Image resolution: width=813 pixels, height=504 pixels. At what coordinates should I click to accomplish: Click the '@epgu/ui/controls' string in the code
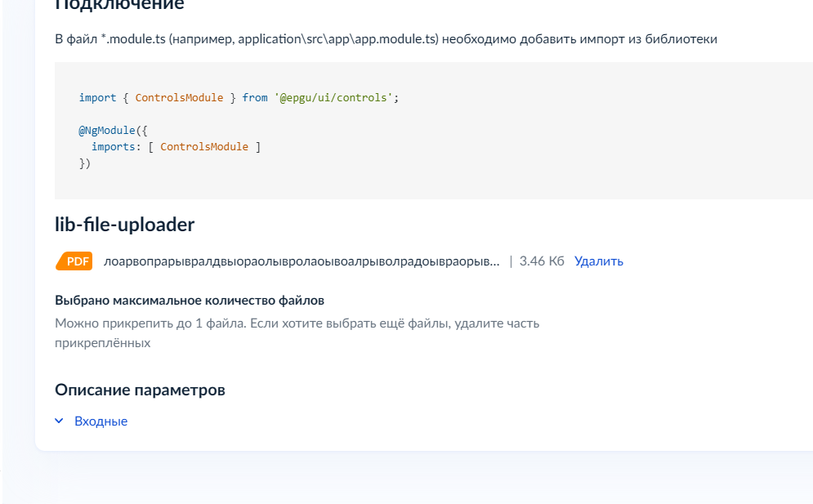[333, 97]
